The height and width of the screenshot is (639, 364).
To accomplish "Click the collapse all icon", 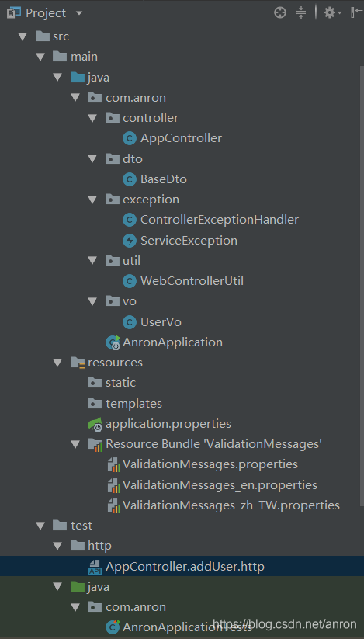I will (300, 13).
